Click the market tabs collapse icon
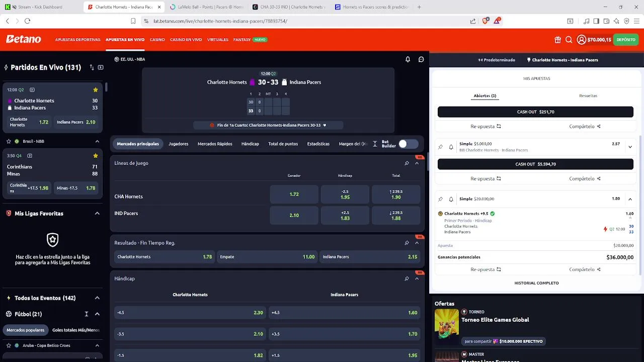Screen dimensions: 644x362 tap(375, 144)
